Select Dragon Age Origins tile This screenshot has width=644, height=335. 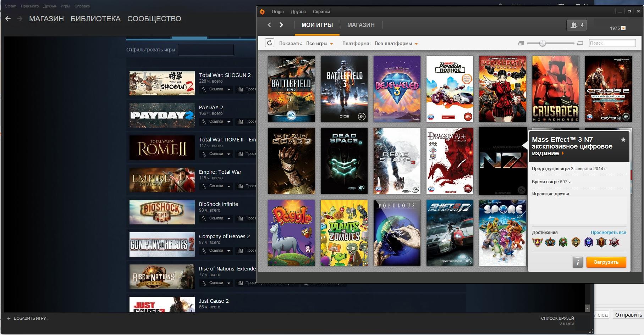[x=450, y=161]
